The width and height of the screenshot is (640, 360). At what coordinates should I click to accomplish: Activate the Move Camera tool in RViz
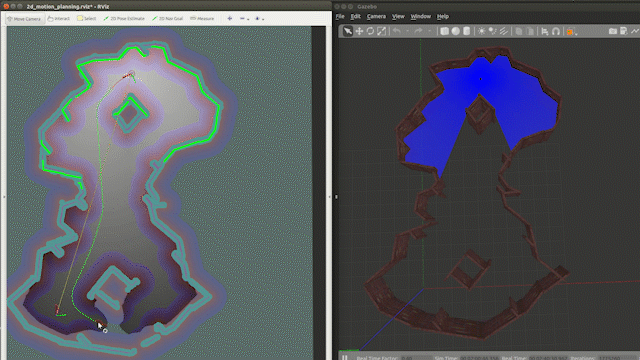(24, 19)
